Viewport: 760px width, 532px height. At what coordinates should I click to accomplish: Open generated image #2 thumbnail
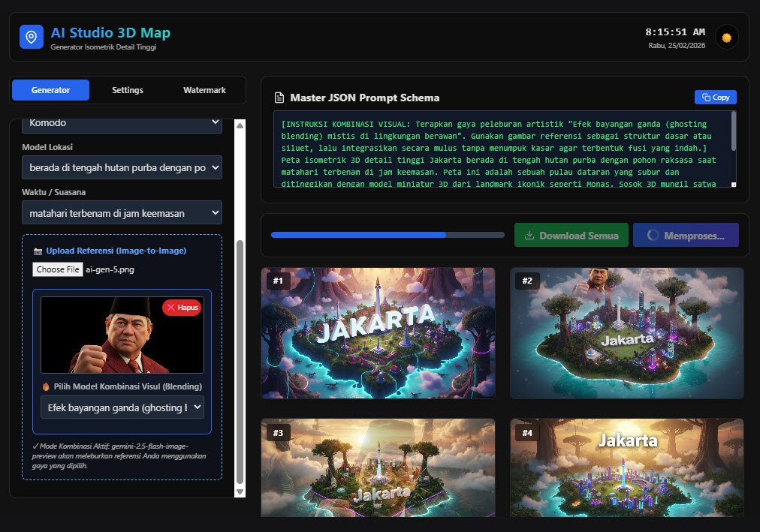click(627, 333)
